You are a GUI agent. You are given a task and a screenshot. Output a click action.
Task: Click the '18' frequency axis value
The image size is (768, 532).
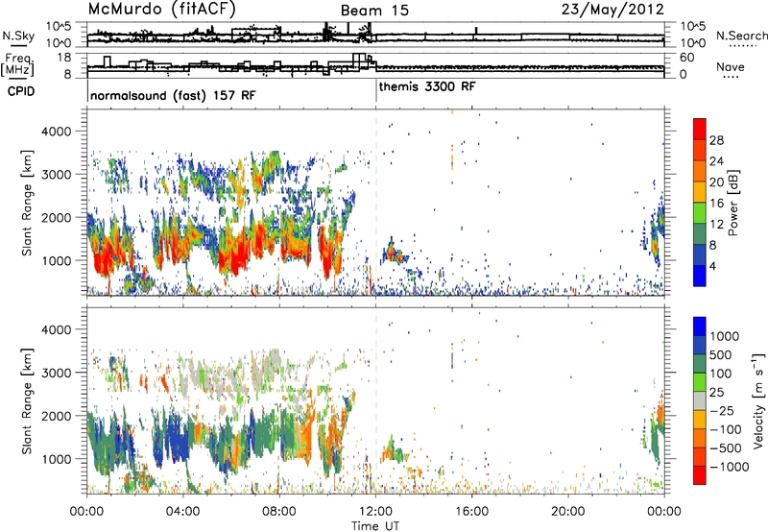tap(64, 58)
